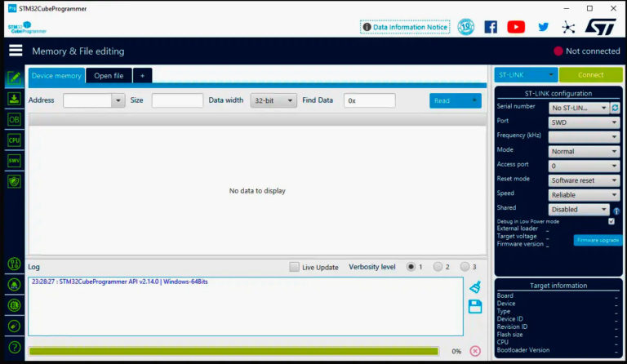The height and width of the screenshot is (364, 627).
Task: Save the log with floppy disk icon
Action: (x=475, y=306)
